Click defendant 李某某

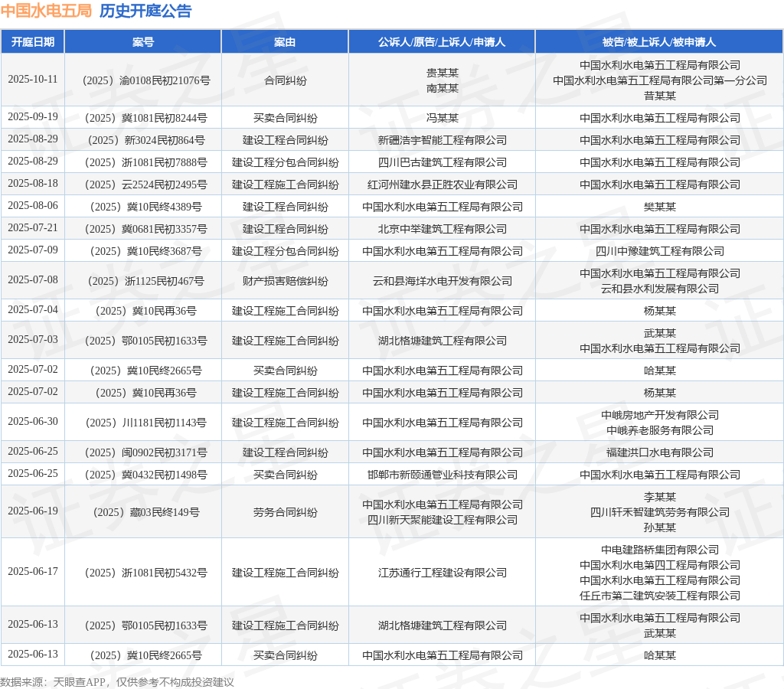point(660,497)
